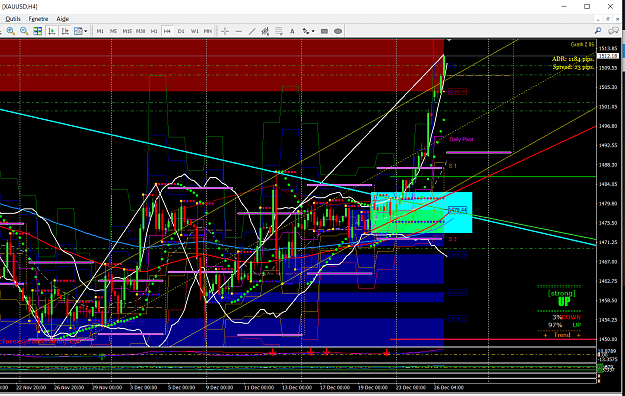Tile windows with the four-pane grid icon
This screenshot has height=396, width=625.
pos(37,31)
